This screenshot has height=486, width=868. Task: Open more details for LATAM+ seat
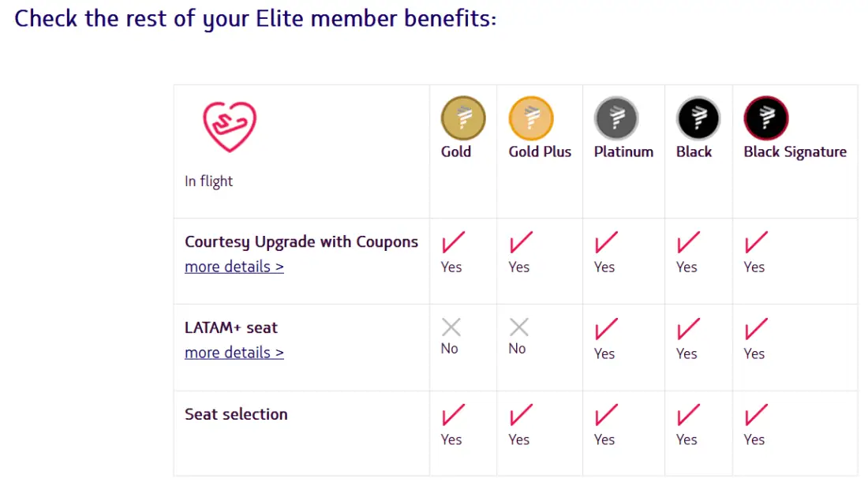click(234, 353)
